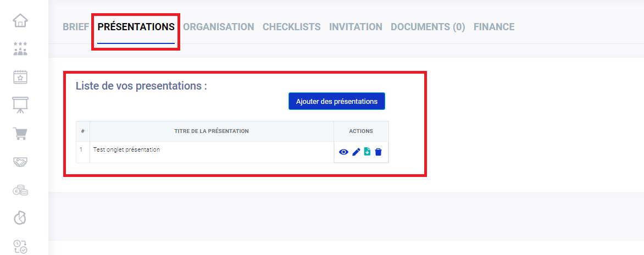Download the presentation file icon

pyautogui.click(x=367, y=152)
